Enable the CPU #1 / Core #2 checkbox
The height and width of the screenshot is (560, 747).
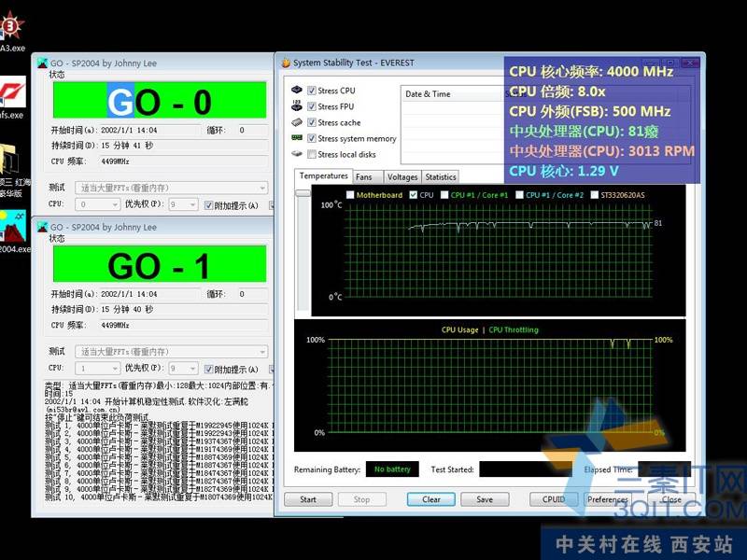(x=520, y=195)
